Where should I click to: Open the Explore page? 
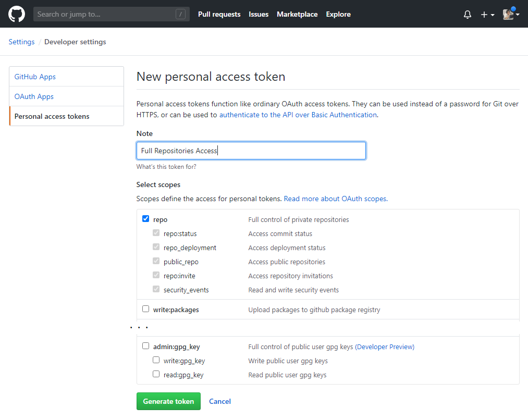338,15
